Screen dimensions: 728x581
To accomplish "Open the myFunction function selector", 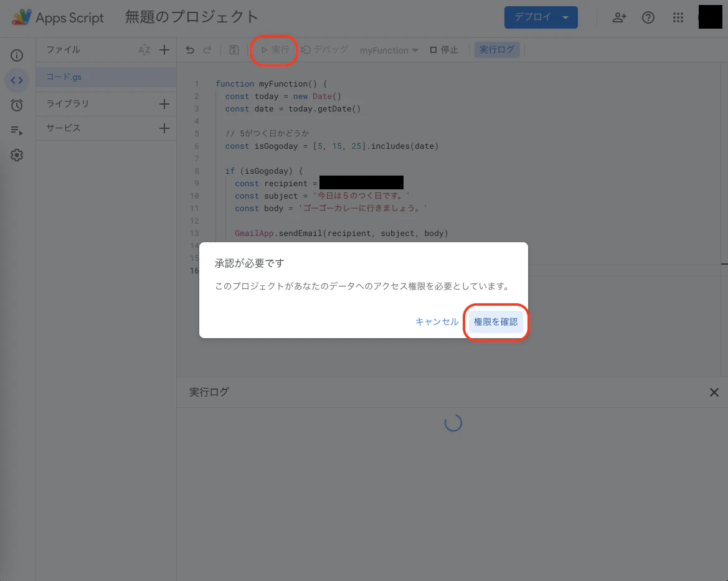I will click(x=389, y=50).
